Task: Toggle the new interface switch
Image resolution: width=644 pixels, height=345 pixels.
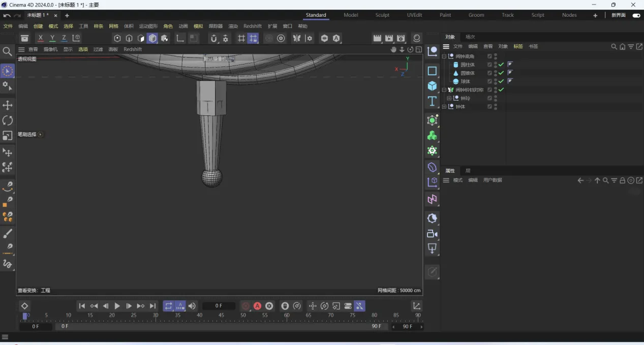Action: [x=636, y=15]
